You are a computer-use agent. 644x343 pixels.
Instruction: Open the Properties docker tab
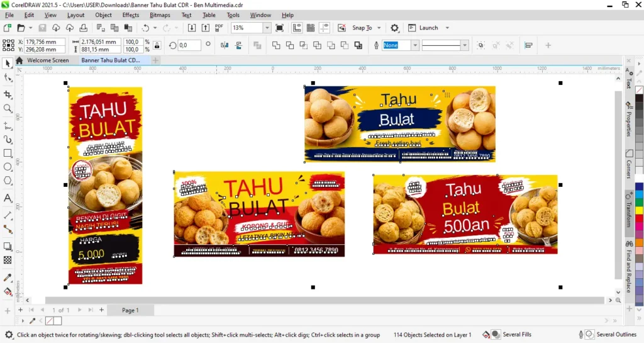pos(629,119)
